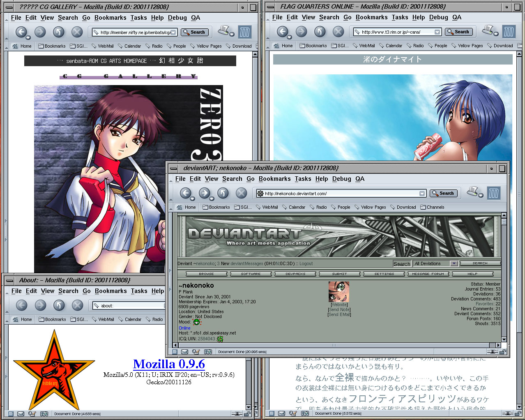Open Bookmarks menu in deviantART window
525x420 pixels.
tap(275, 179)
